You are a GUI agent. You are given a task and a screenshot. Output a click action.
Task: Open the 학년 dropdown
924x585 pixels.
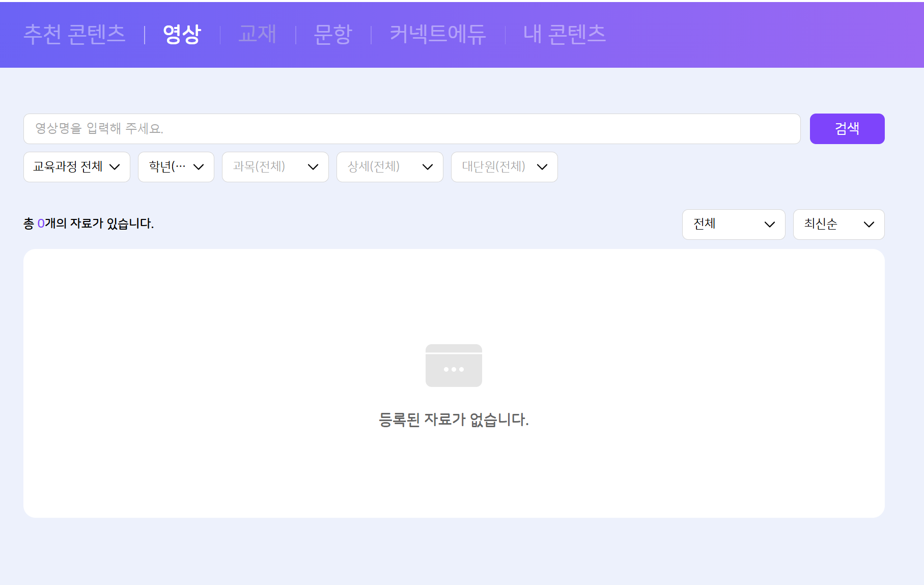[176, 167]
